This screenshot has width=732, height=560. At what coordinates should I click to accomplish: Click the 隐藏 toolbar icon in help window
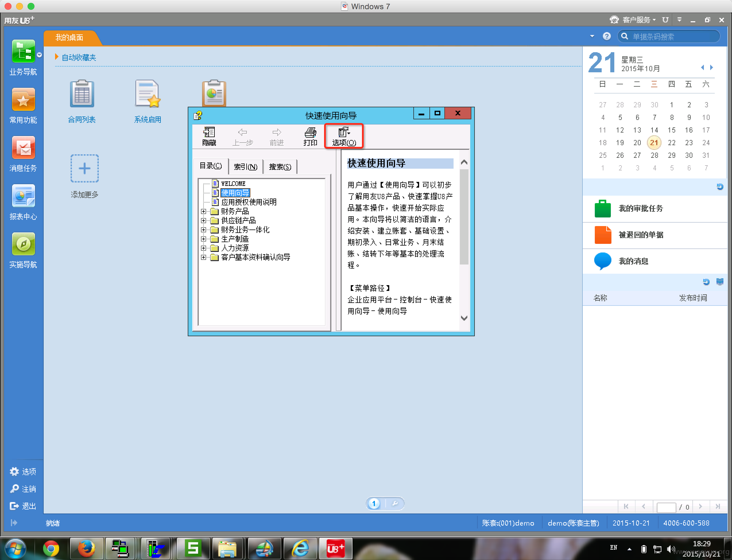209,136
